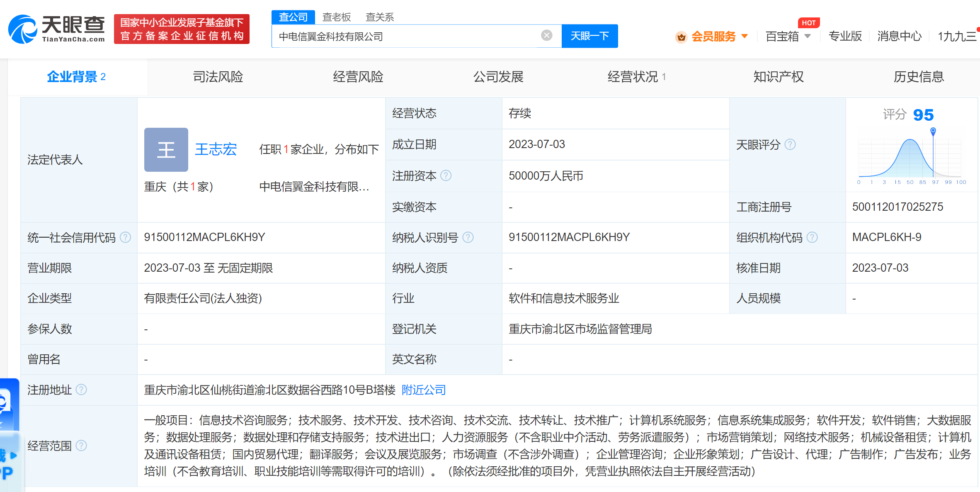Click the score value 95
Screen dimensions: 980x492
coord(923,115)
